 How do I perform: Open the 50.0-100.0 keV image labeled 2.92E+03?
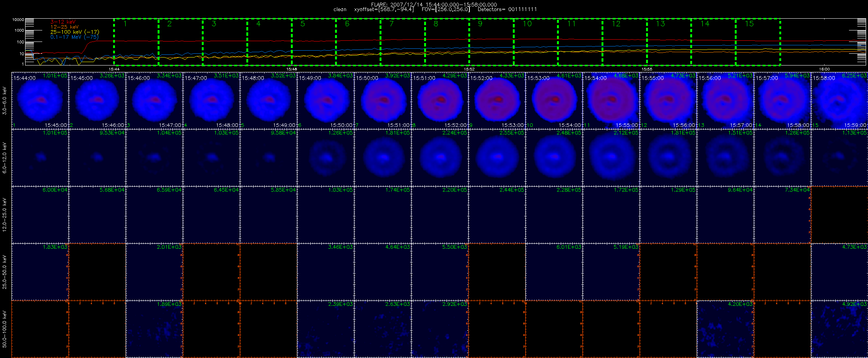(440, 329)
